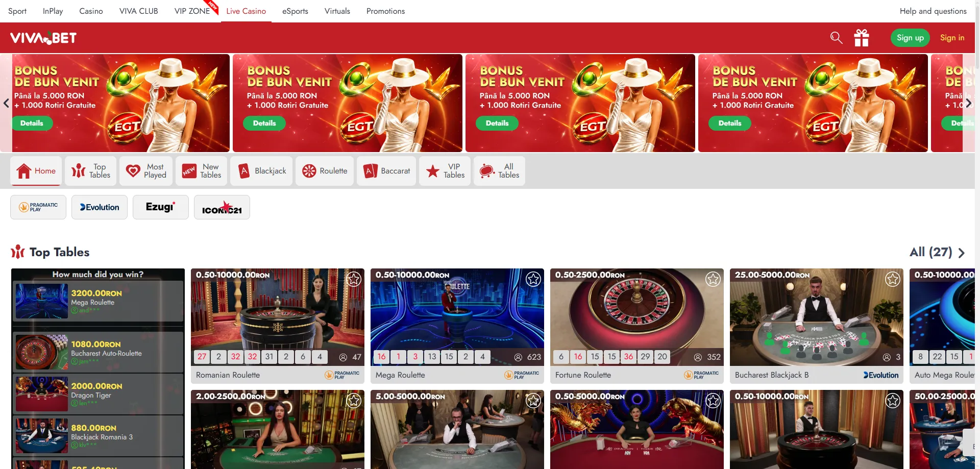This screenshot has height=469, width=980.
Task: Filter by Baccarat category
Action: click(386, 171)
